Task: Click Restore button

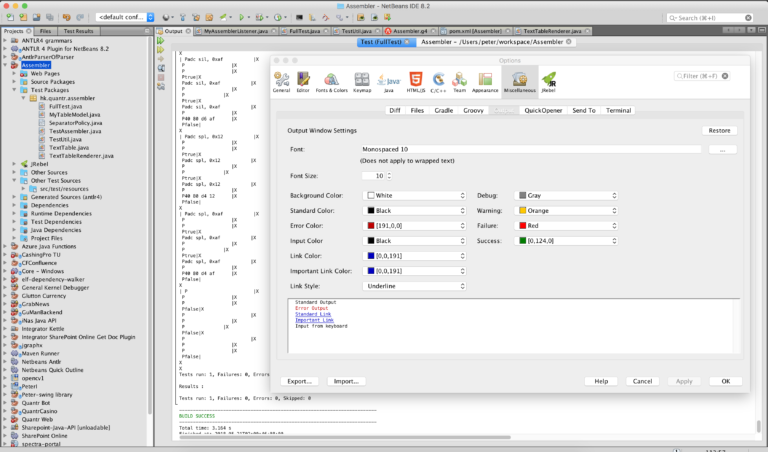Action: 719,130
